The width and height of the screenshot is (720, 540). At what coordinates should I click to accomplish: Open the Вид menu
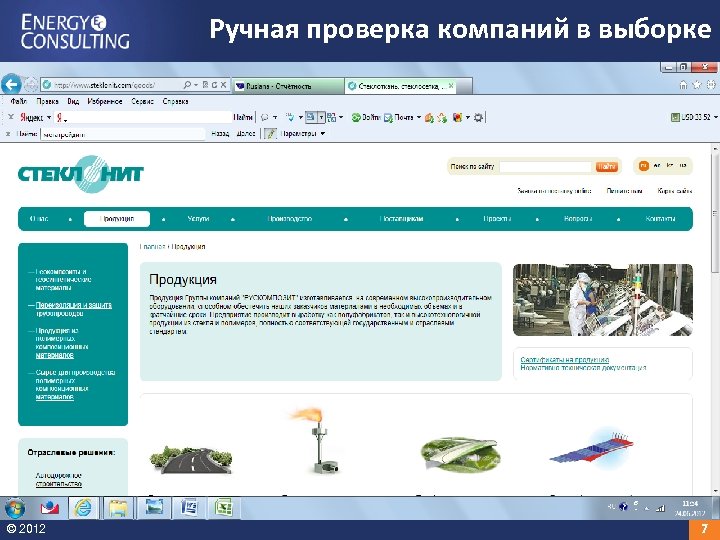point(73,101)
